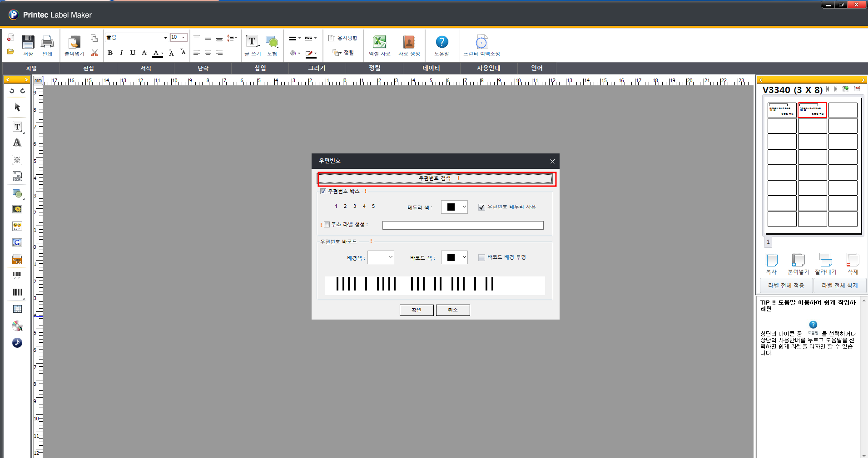
Task: Open the 언어 ribbon tab
Action: tap(537, 68)
